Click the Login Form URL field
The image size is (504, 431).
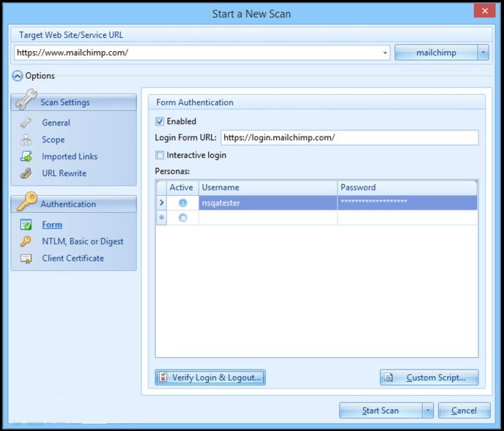(x=350, y=137)
